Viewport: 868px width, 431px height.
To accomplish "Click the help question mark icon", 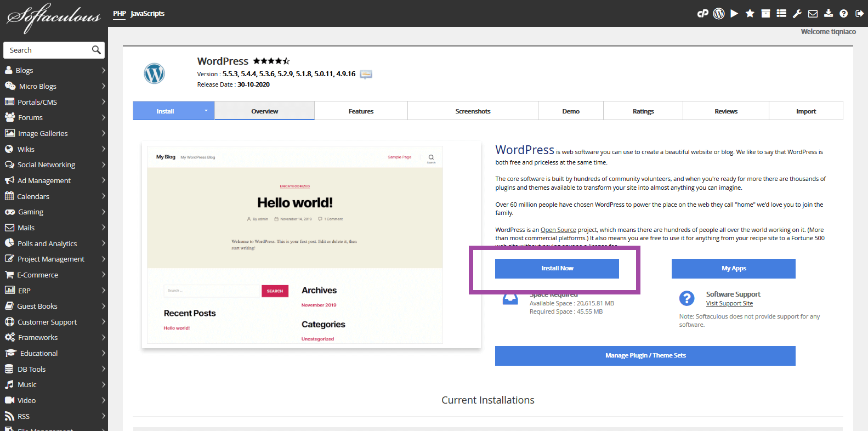I will coord(844,14).
